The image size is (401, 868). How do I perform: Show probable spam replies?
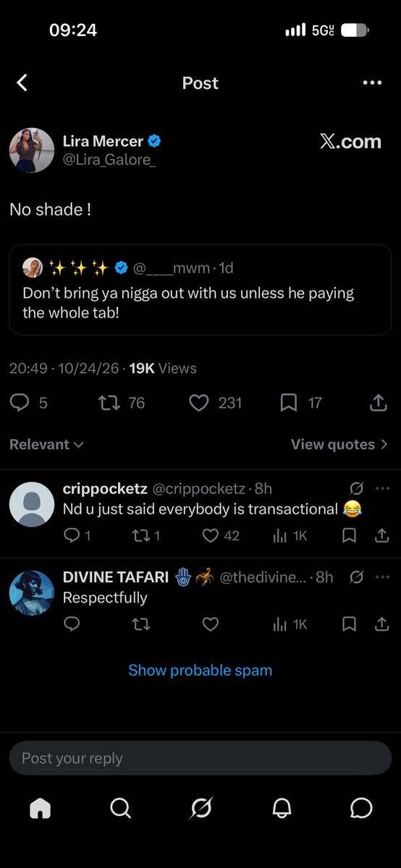(x=200, y=671)
